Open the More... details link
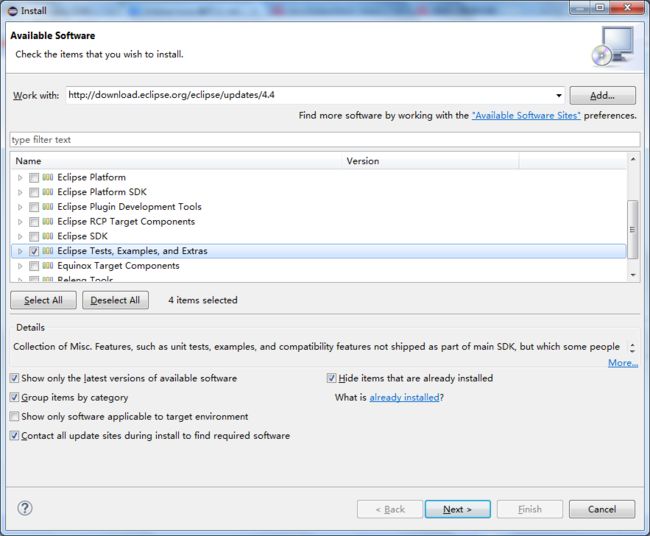 coord(623,363)
